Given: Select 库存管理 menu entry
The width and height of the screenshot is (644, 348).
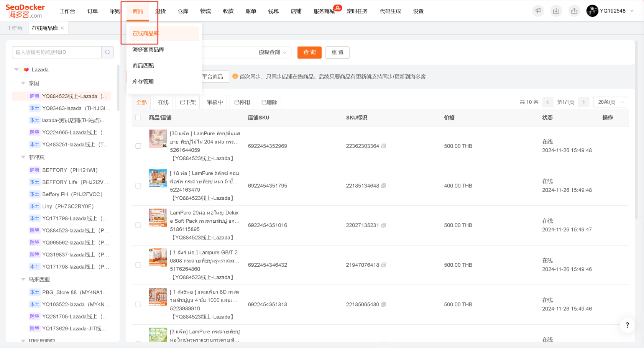Looking at the screenshot, I should pos(164,82).
